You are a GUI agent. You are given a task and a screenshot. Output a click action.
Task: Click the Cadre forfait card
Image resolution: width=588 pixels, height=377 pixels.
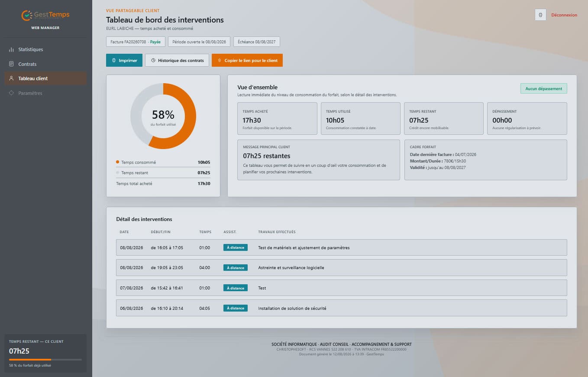485,159
